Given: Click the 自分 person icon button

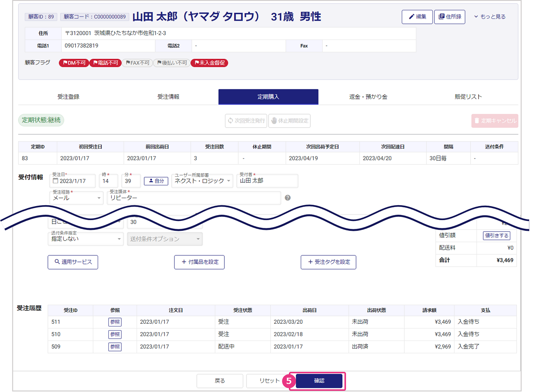Looking at the screenshot, I should click(x=156, y=181).
